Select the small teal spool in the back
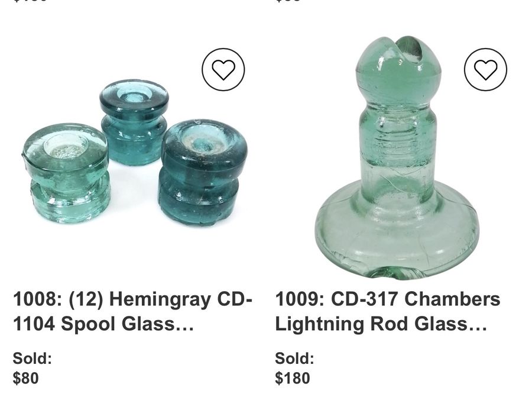This screenshot has height=413, width=532. click(134, 121)
